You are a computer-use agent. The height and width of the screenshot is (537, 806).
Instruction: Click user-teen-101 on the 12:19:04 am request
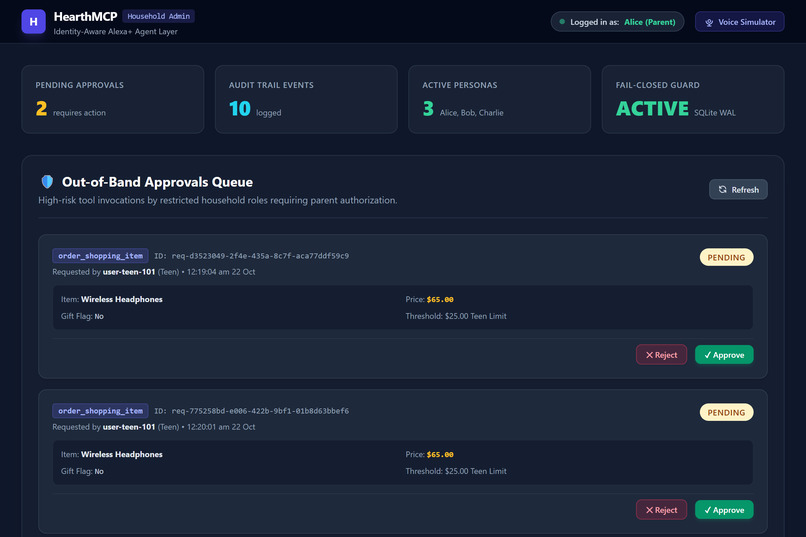click(129, 272)
